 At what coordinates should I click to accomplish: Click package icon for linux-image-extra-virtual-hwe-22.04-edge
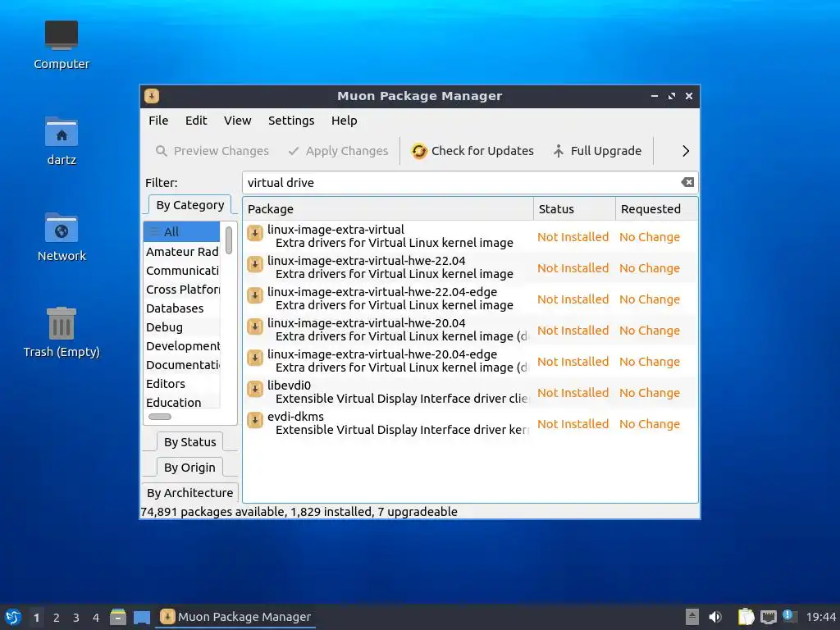pos(255,295)
